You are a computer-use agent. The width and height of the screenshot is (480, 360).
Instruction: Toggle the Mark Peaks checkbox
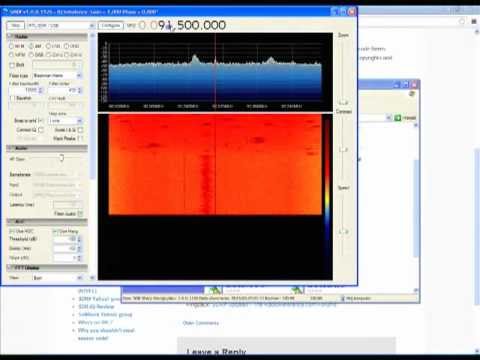point(80,138)
